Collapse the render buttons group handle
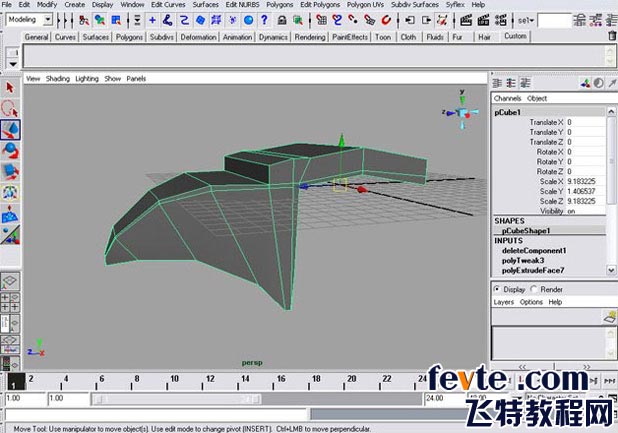Viewport: 618px width, 433px height. click(x=454, y=20)
